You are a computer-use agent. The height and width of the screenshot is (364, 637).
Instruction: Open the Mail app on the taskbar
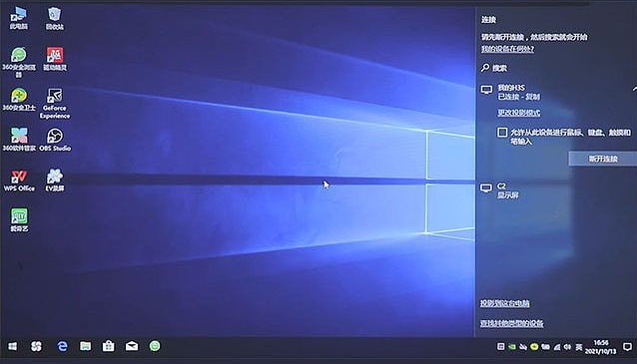click(132, 346)
